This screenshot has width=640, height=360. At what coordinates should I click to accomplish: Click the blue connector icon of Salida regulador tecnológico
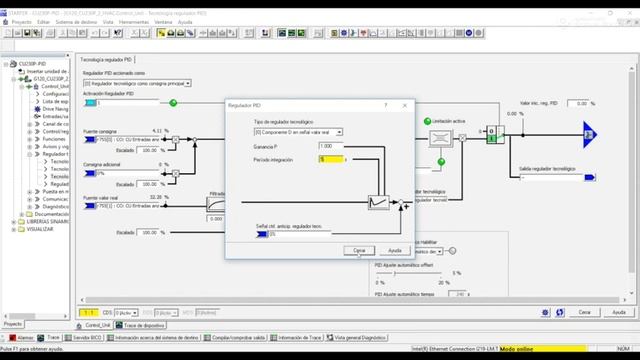(x=589, y=177)
